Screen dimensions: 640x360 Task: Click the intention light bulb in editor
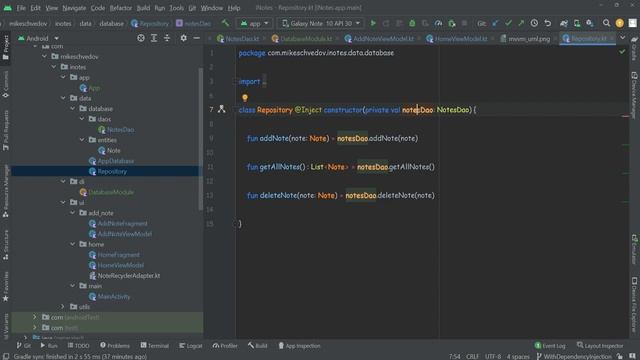[x=245, y=98]
